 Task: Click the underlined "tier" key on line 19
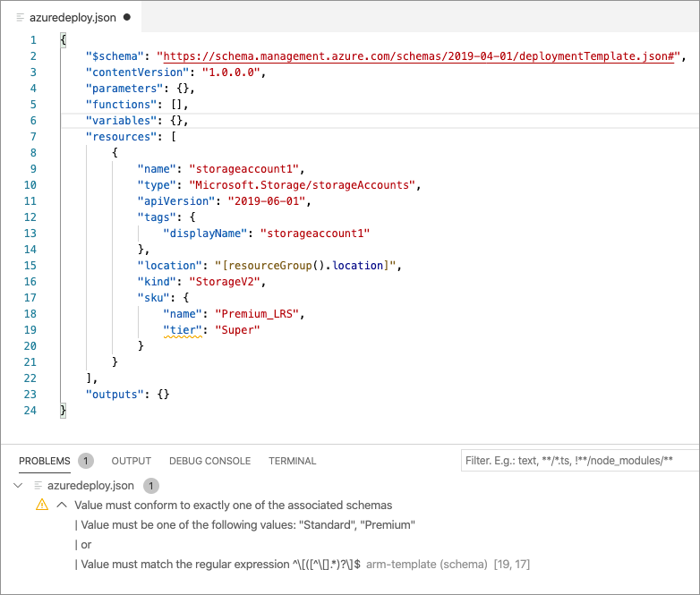point(183,330)
